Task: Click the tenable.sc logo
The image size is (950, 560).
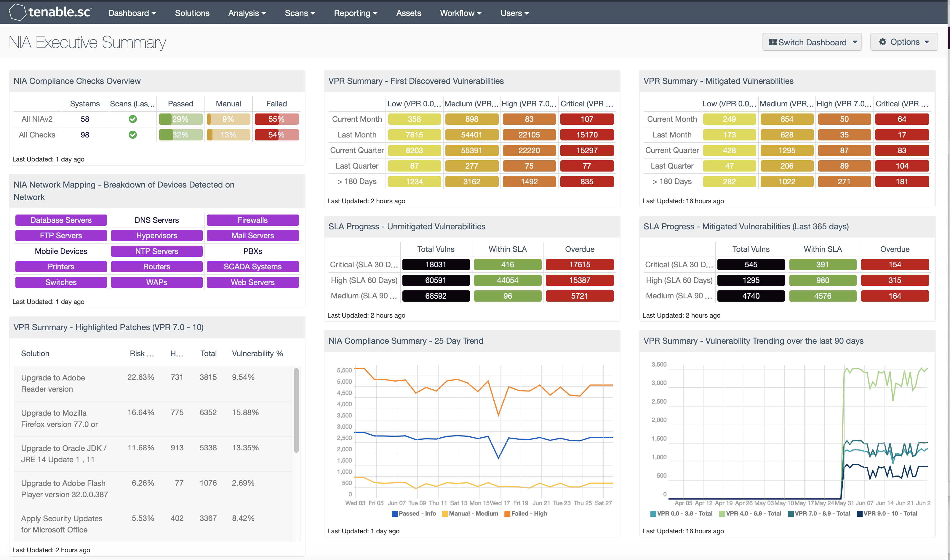Action: pos(50,12)
